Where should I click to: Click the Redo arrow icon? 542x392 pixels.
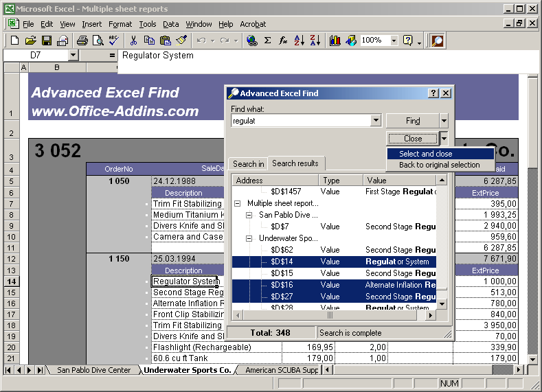[225, 41]
